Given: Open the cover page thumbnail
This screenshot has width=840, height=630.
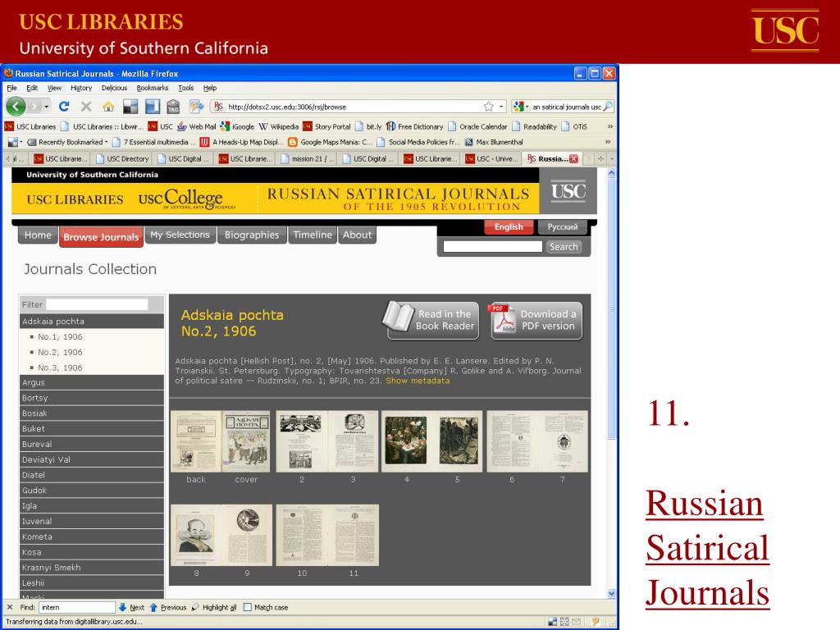Looking at the screenshot, I should pos(246,441).
